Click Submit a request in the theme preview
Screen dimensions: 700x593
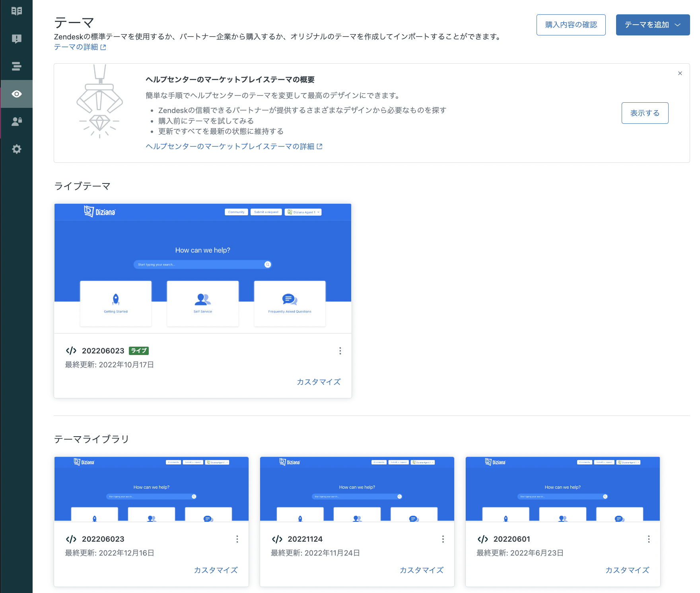tap(266, 212)
